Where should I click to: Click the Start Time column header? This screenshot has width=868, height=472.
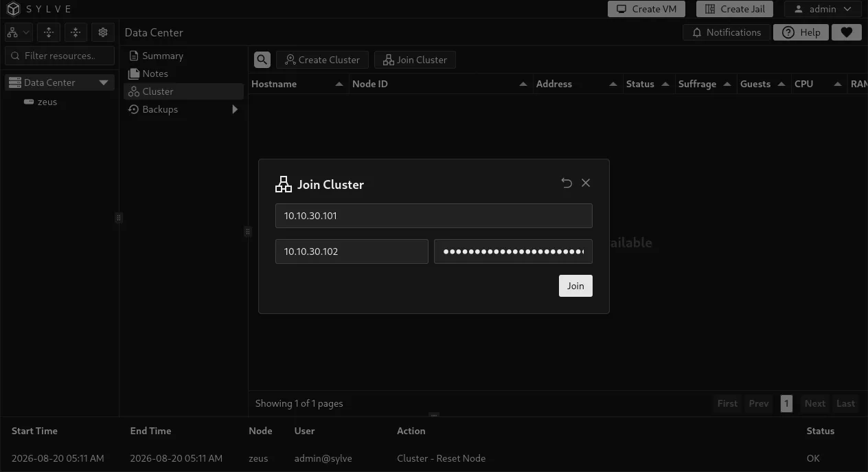[x=34, y=431]
